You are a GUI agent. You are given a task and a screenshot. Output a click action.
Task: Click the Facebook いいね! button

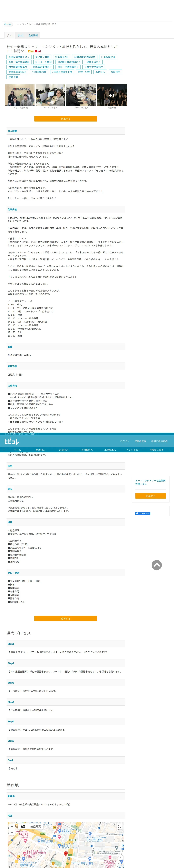[143, 514]
